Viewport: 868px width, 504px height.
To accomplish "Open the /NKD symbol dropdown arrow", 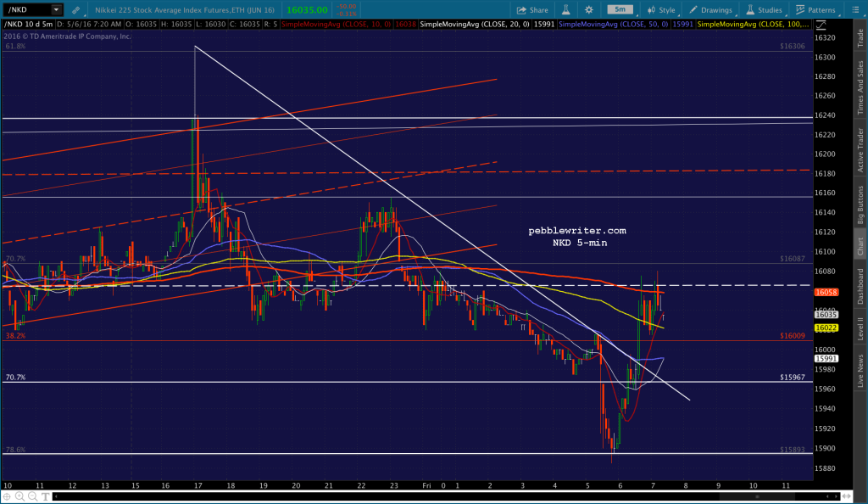I will pyautogui.click(x=56, y=9).
